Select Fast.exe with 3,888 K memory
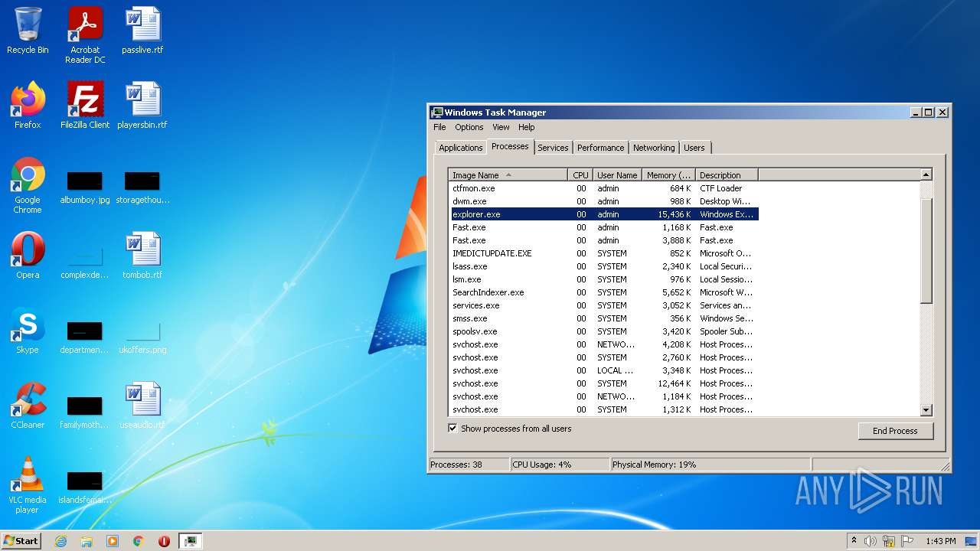The width and height of the screenshot is (980, 551). click(604, 240)
